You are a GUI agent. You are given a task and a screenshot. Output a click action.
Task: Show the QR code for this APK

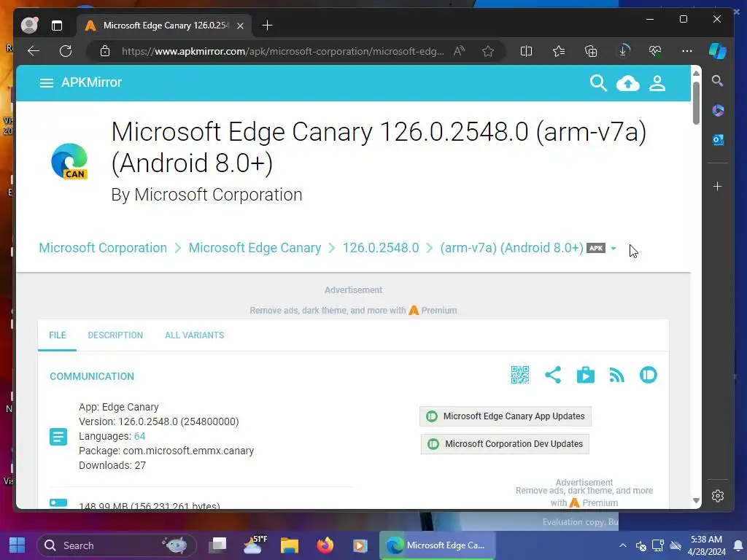coord(519,375)
